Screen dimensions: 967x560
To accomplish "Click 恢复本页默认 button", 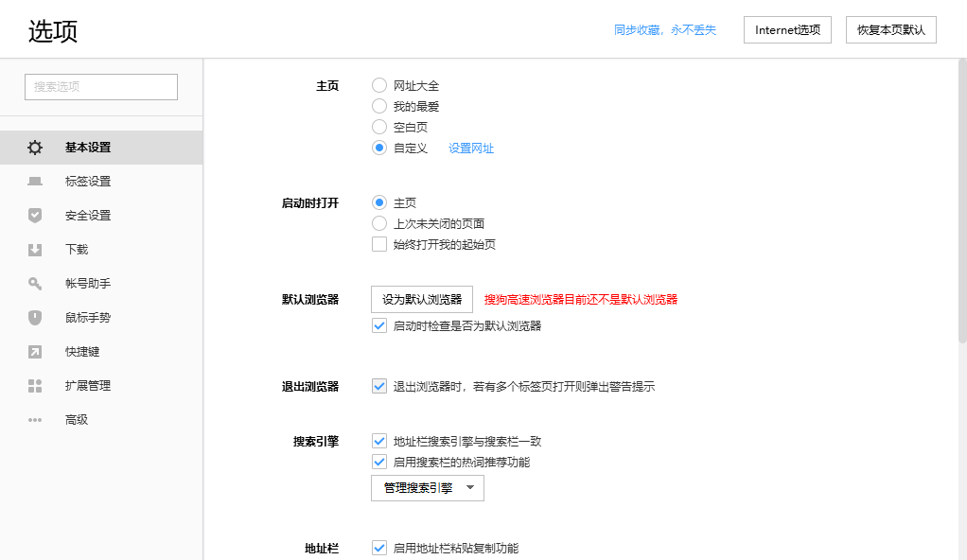I will (891, 29).
